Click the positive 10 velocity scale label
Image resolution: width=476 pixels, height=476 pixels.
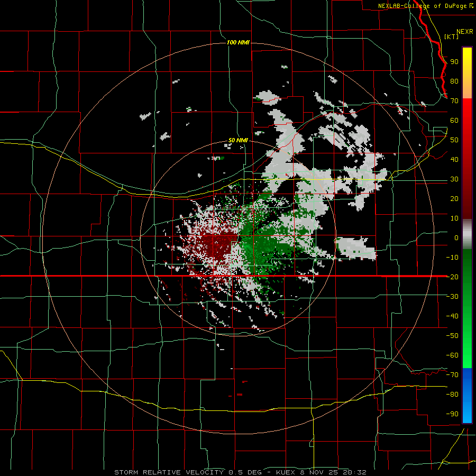click(x=454, y=218)
